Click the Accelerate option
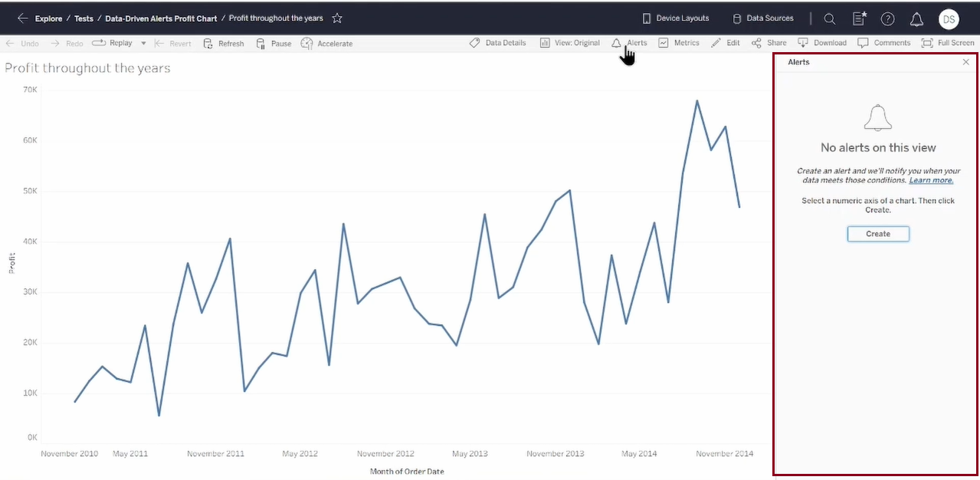The image size is (980, 480). (x=327, y=44)
